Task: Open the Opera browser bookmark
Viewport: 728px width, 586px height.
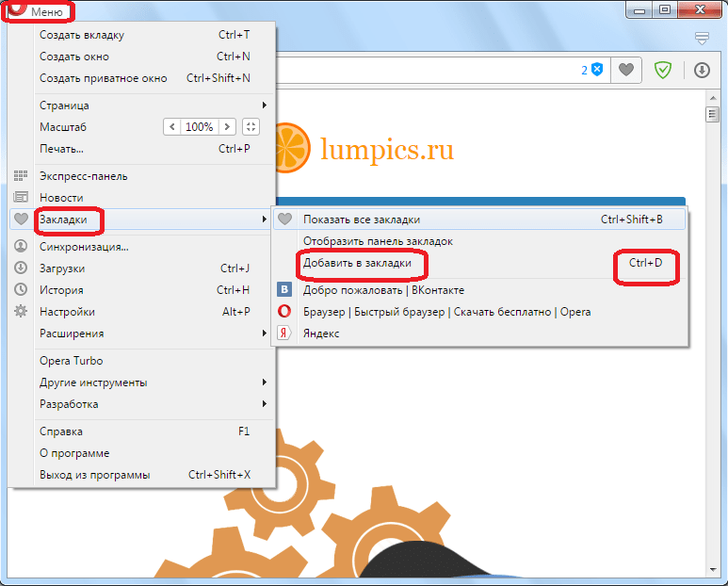Action: point(479,312)
